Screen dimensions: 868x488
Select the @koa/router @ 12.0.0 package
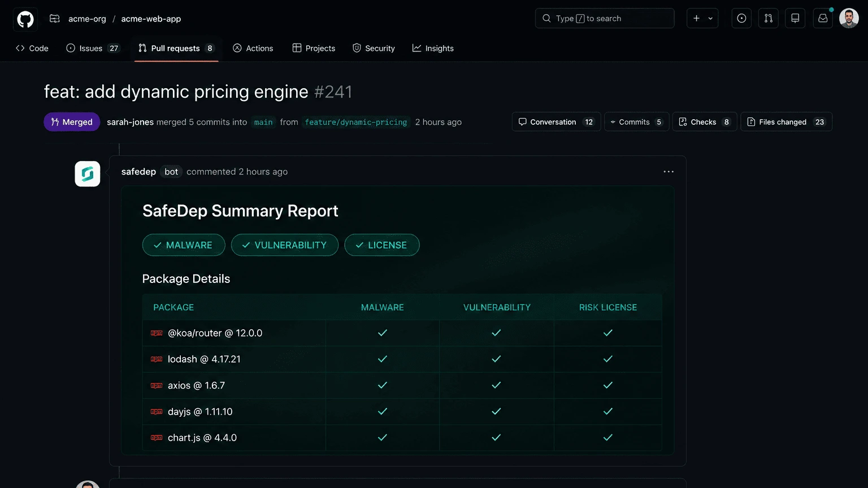point(215,333)
